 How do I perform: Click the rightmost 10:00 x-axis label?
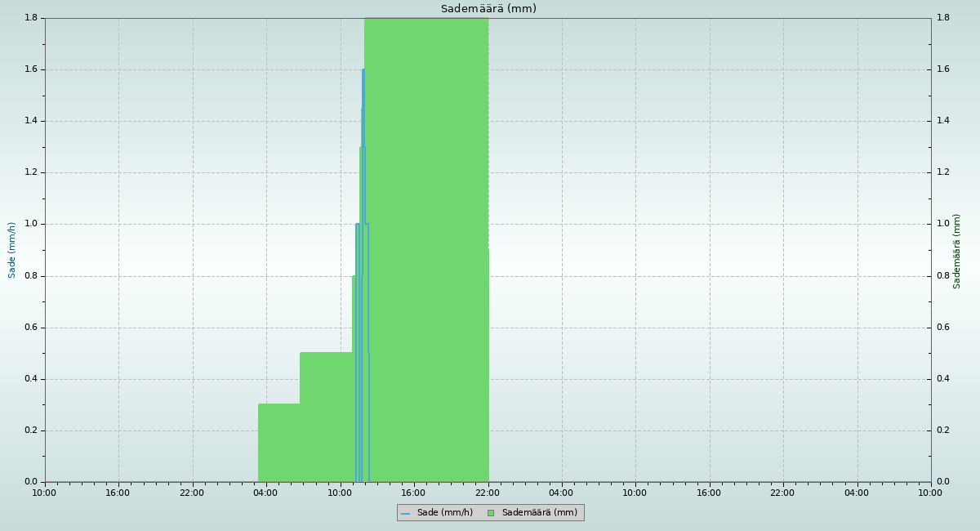coord(930,493)
